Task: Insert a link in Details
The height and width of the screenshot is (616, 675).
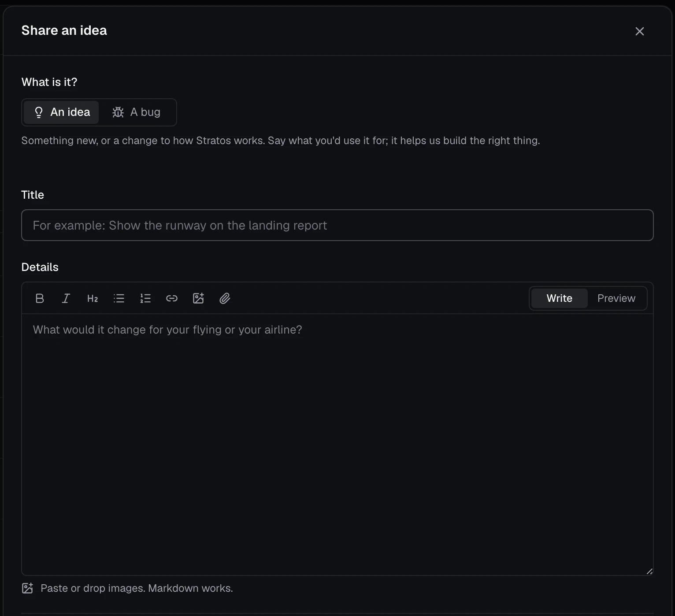Action: click(172, 298)
